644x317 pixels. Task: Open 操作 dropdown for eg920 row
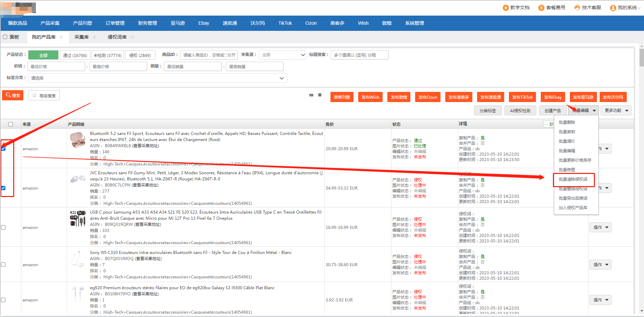tap(600, 300)
